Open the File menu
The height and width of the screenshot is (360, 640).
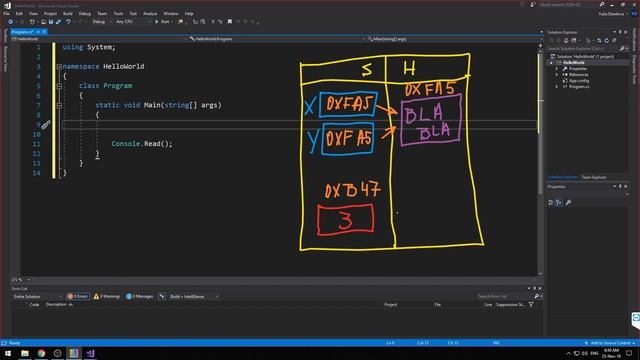[6, 13]
